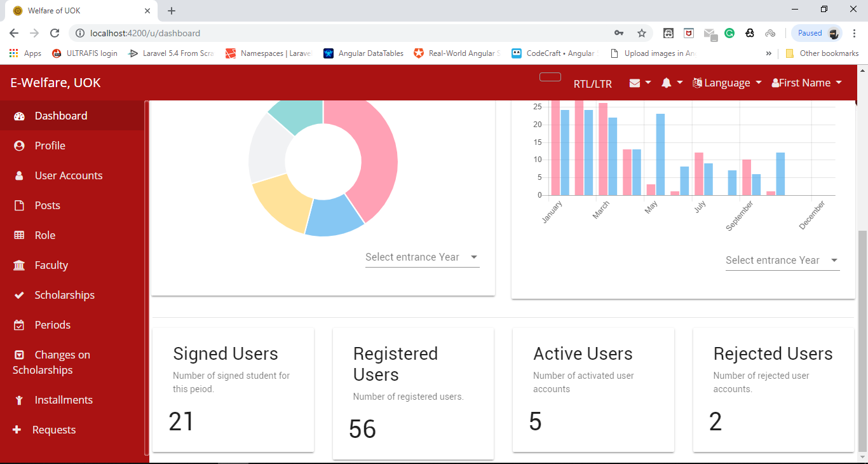Open the Language dropdown

[726, 83]
